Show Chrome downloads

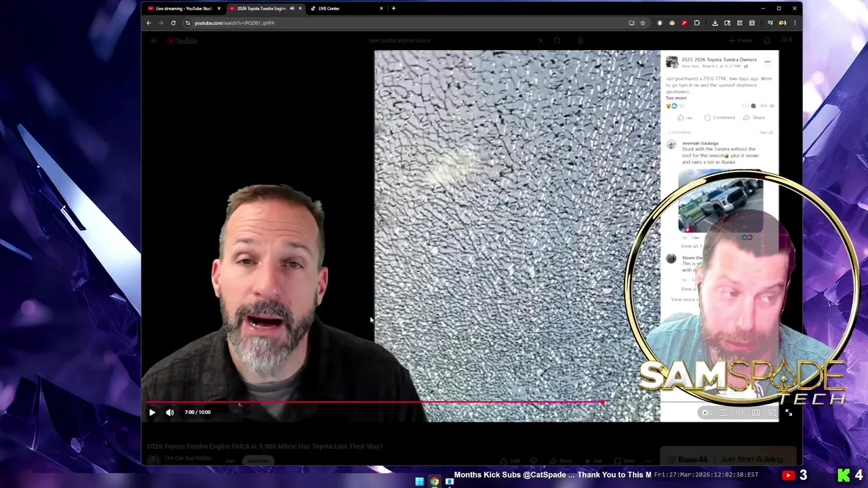[x=715, y=23]
